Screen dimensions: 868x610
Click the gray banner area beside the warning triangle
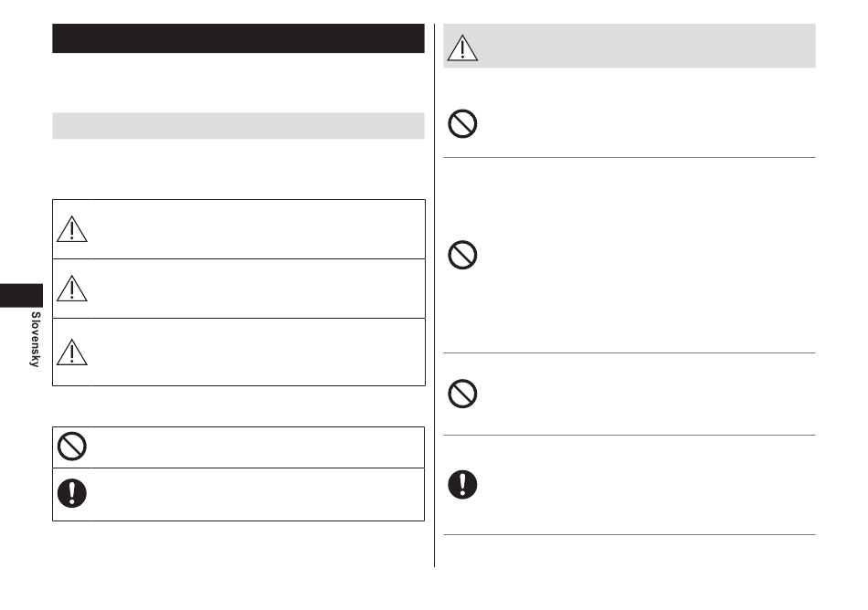(x=648, y=46)
